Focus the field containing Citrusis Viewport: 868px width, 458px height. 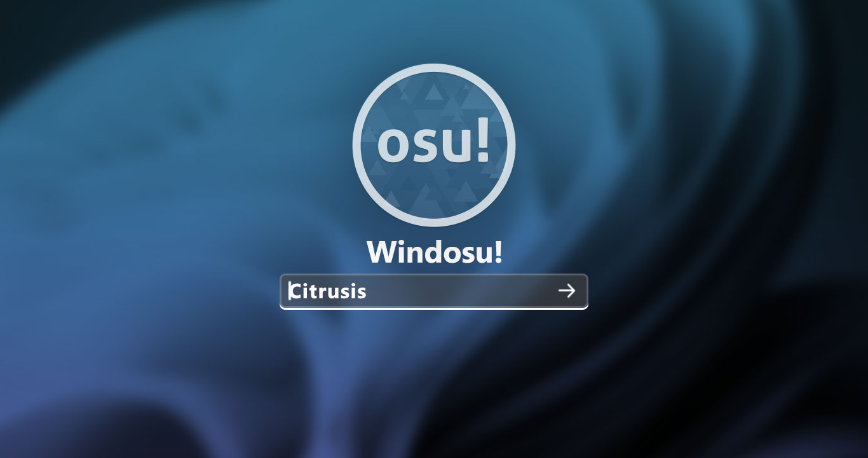[434, 291]
